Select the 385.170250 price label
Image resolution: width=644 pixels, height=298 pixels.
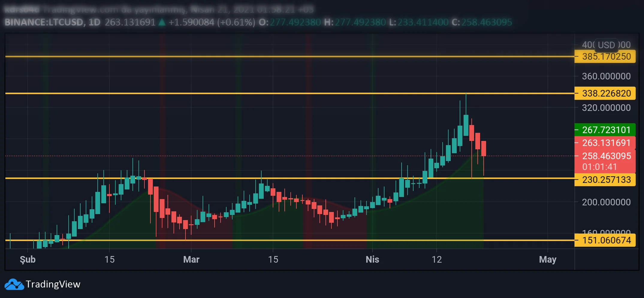[605, 56]
